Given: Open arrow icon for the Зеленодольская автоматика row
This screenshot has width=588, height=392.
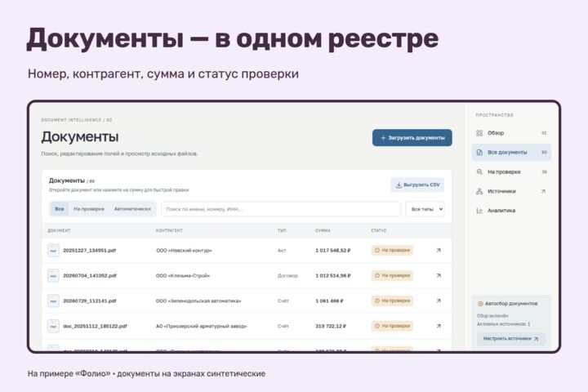Looking at the screenshot, I should tap(439, 301).
